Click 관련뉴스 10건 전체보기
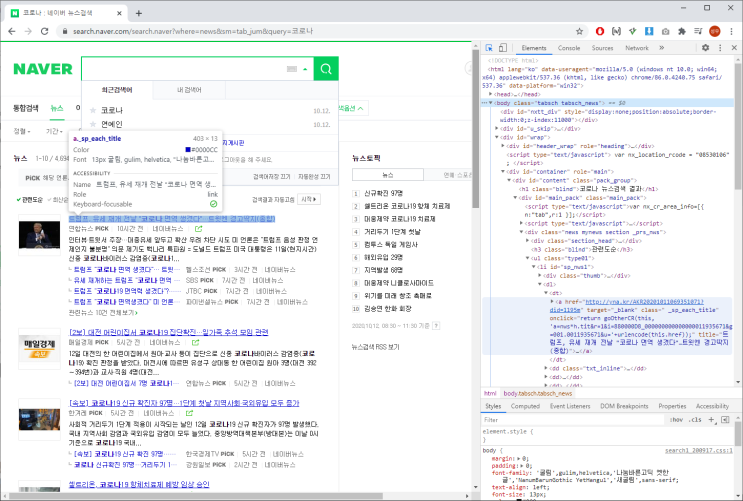This screenshot has height=501, width=743. 103,313
